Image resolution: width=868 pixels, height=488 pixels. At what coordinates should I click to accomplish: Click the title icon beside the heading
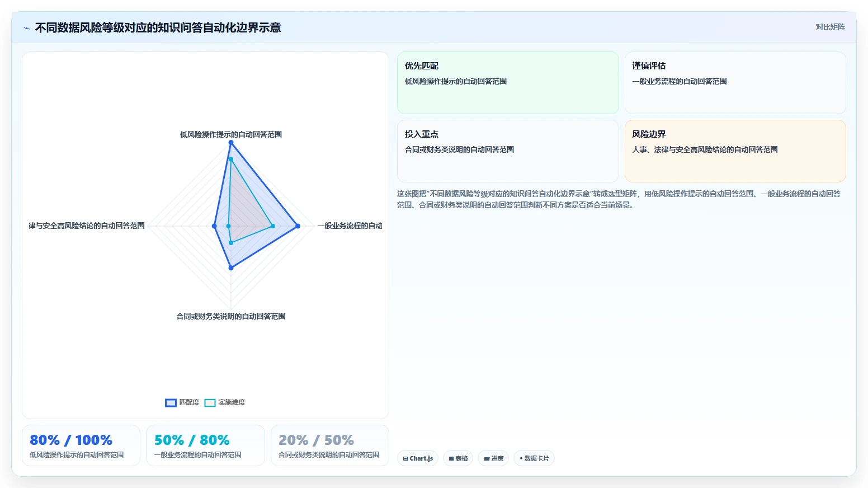[26, 28]
